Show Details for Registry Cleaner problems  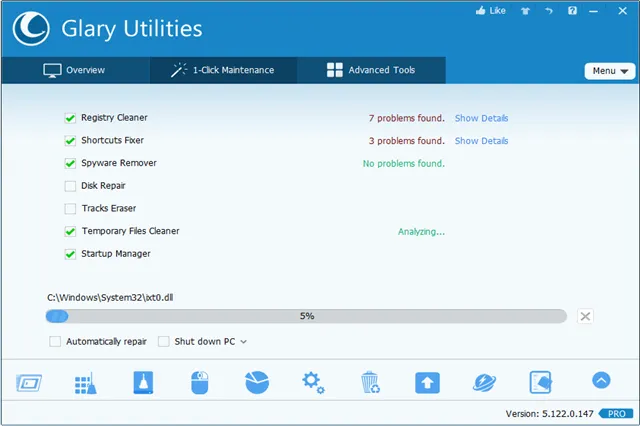pos(482,118)
